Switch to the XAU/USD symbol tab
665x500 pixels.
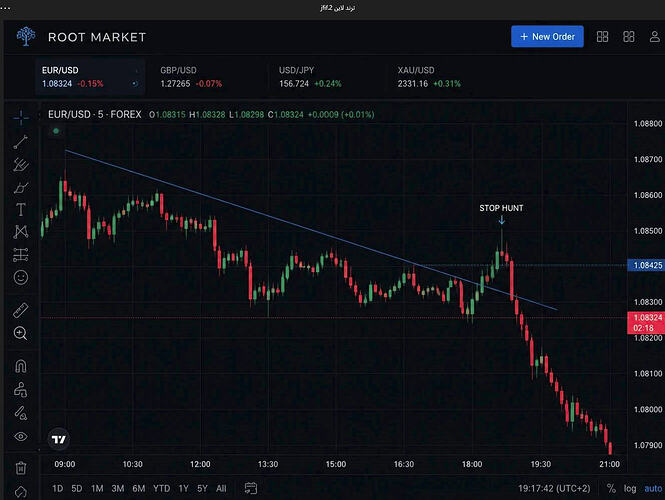pos(429,77)
